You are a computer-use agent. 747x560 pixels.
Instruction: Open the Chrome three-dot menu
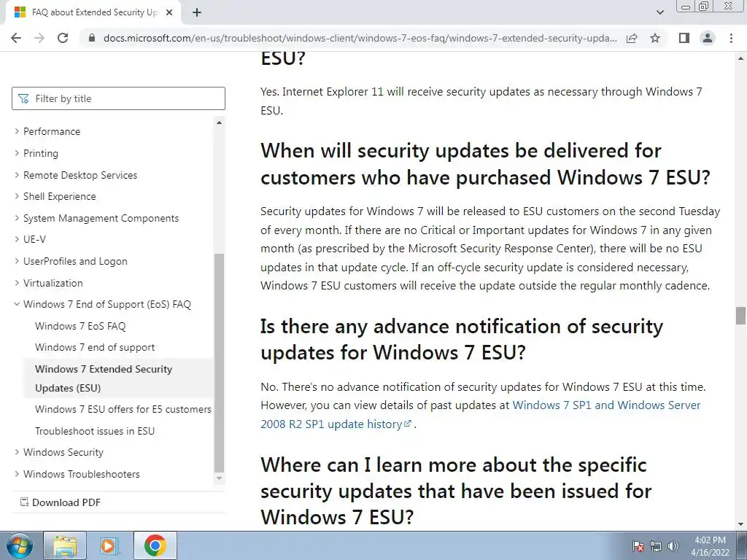coord(731,38)
